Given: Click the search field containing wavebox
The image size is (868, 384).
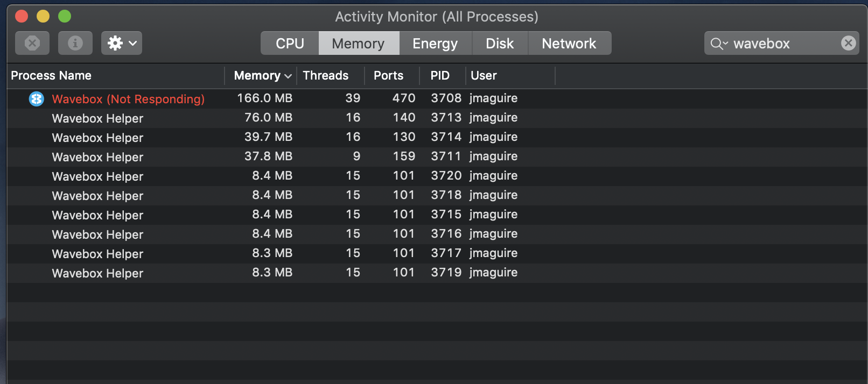Looking at the screenshot, I should click(782, 43).
